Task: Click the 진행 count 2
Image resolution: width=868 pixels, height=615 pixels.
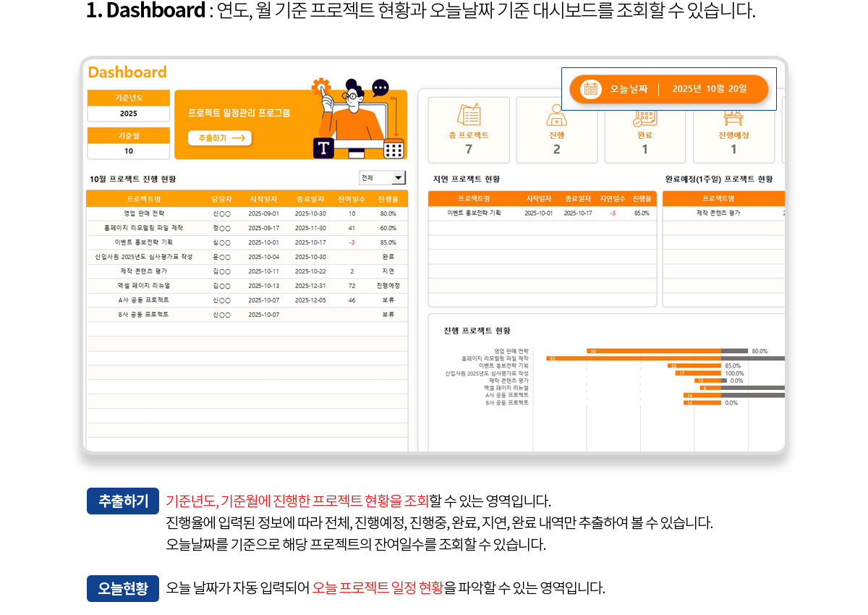Action: point(556,149)
